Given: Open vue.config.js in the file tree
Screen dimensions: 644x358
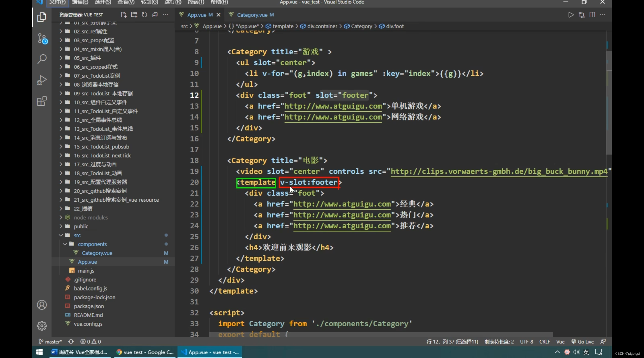Looking at the screenshot, I should (113, 324).
